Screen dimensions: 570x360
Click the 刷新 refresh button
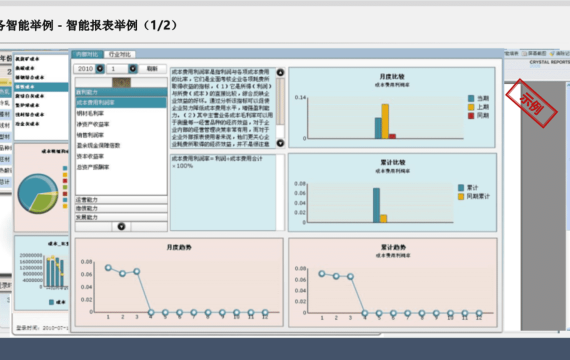pyautogui.click(x=152, y=69)
